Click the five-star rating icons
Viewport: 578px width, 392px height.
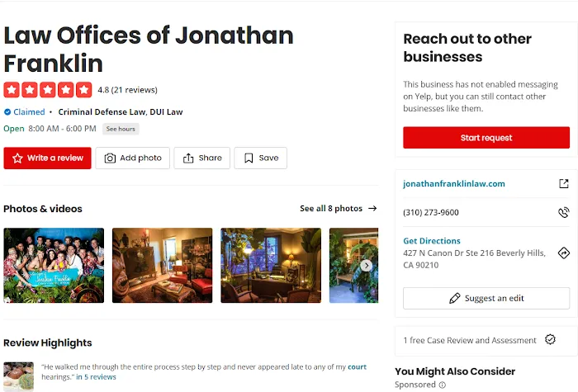48,90
